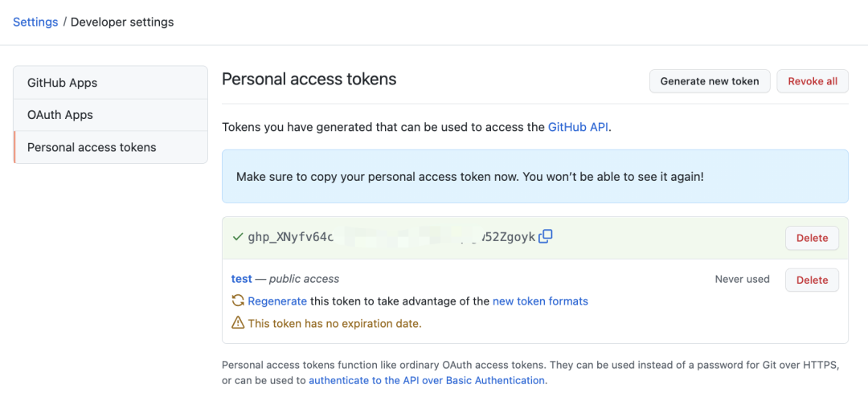Viewport: 868px width, 401px height.
Task: Open the Basic Authentication API link
Action: [427, 380]
